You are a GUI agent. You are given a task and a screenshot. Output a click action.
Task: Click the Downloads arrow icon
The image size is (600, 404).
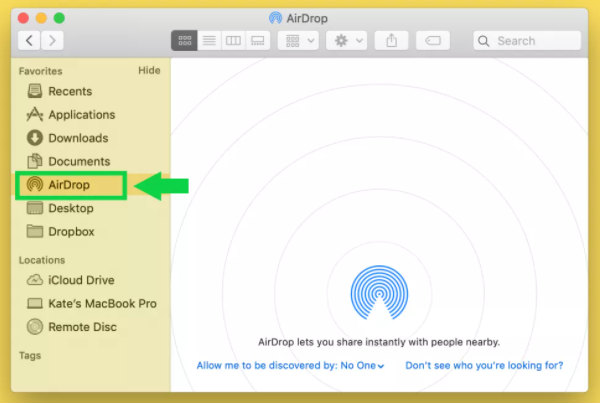35,138
